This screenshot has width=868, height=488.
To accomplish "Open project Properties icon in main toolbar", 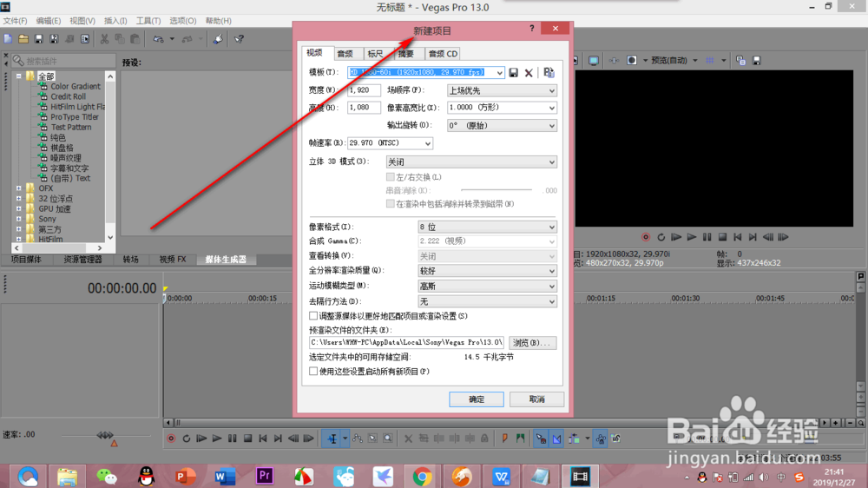I will coord(85,39).
